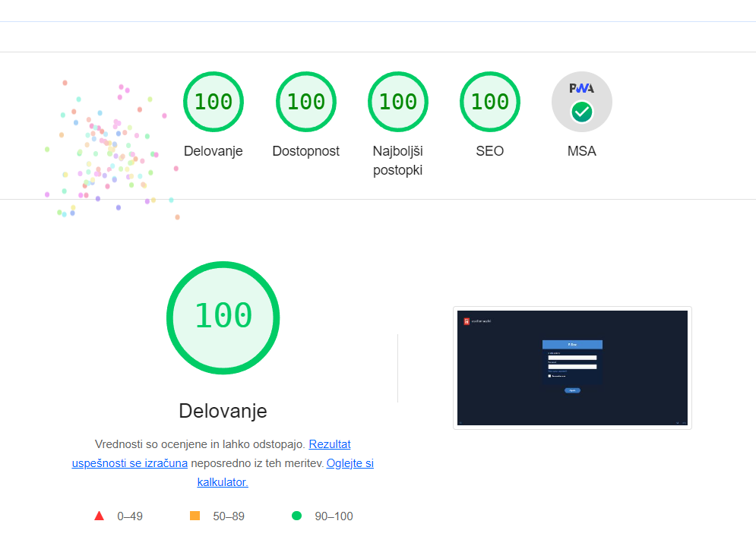
Task: Click the SEO 100 score gauge
Action: coord(489,102)
